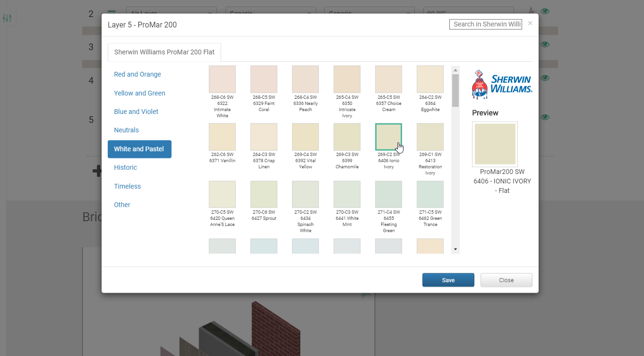
Task: Pick SW 6336 Nearly Peach swatch
Action: [305, 79]
